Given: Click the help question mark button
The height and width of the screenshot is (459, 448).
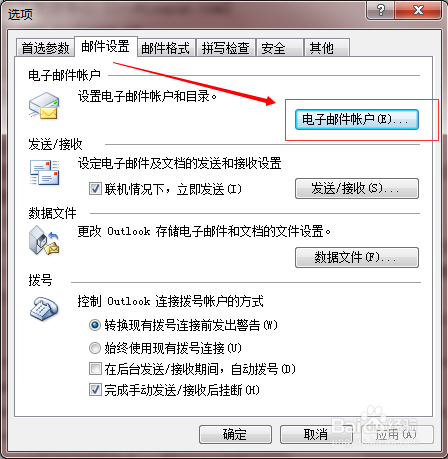Looking at the screenshot, I should 380,10.
